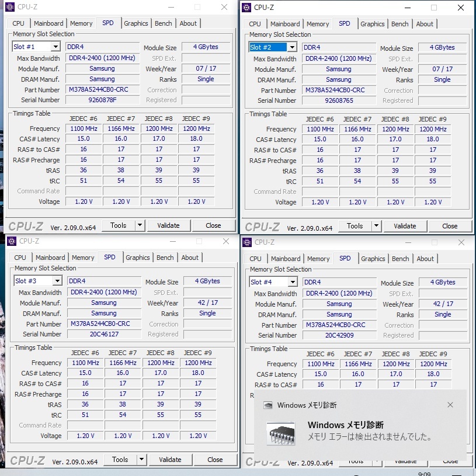
Task: Open About tab in Slot #3 window
Action: pyautogui.click(x=190, y=258)
